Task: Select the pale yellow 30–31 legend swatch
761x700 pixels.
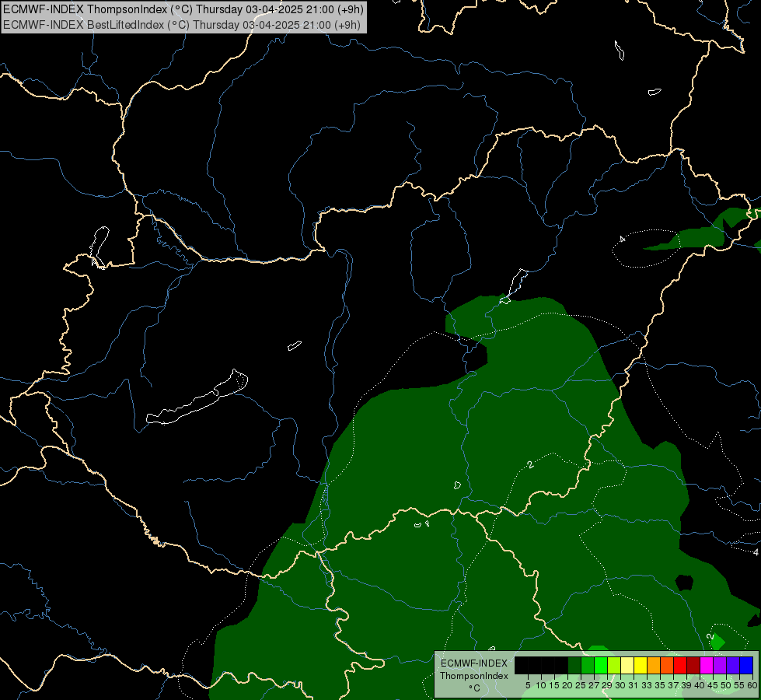Action: [627, 666]
